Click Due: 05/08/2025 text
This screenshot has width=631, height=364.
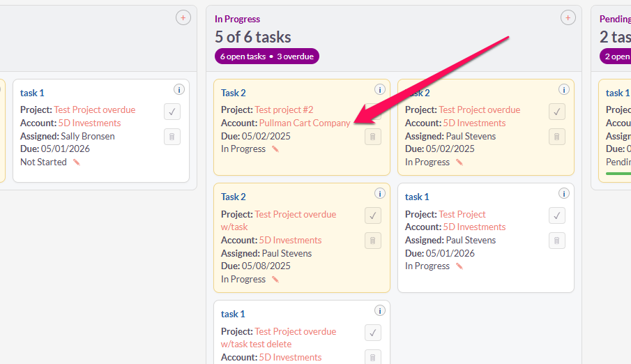click(256, 266)
